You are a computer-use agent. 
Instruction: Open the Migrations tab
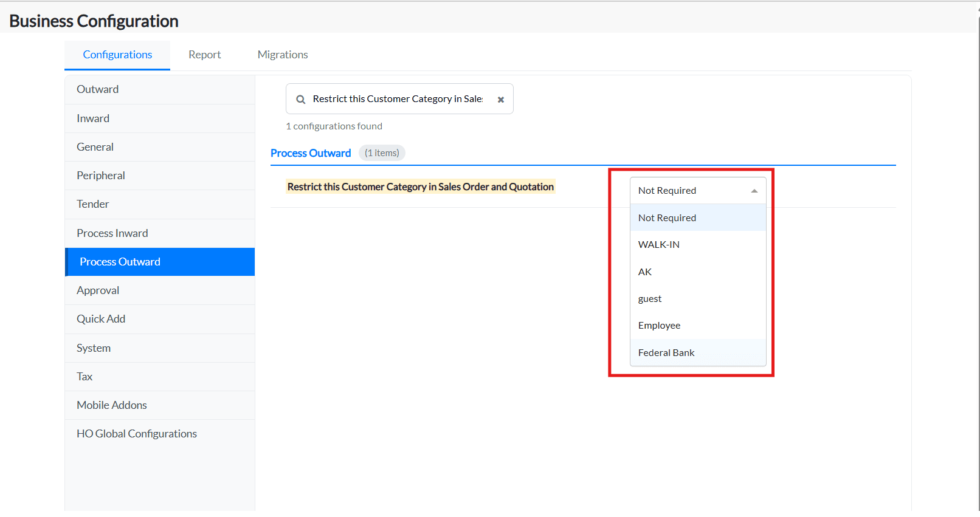coord(283,55)
